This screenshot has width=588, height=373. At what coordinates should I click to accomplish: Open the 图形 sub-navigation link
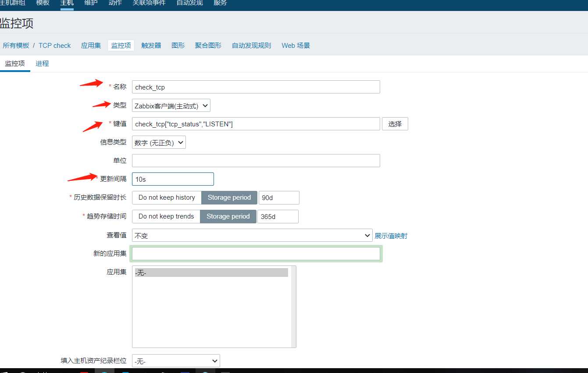(178, 45)
